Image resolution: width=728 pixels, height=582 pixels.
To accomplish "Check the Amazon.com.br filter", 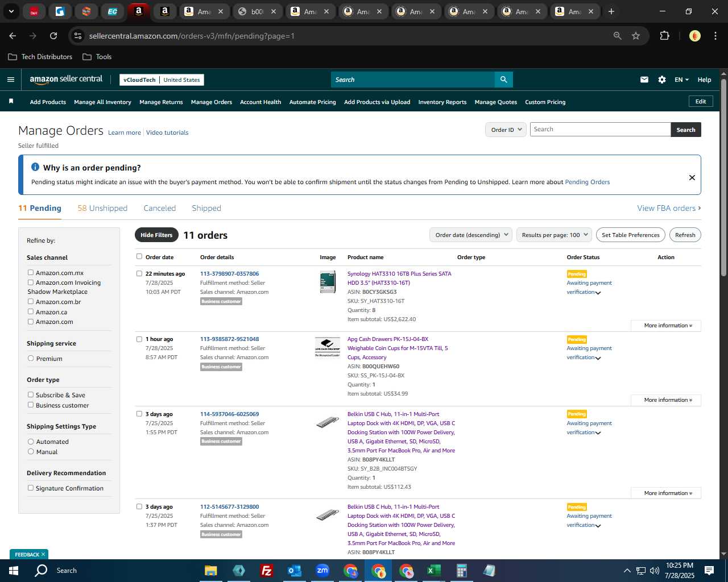I will coord(31,301).
